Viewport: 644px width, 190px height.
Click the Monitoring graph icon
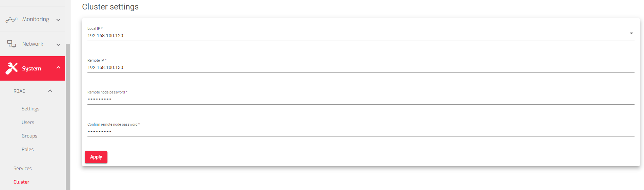tap(12, 20)
